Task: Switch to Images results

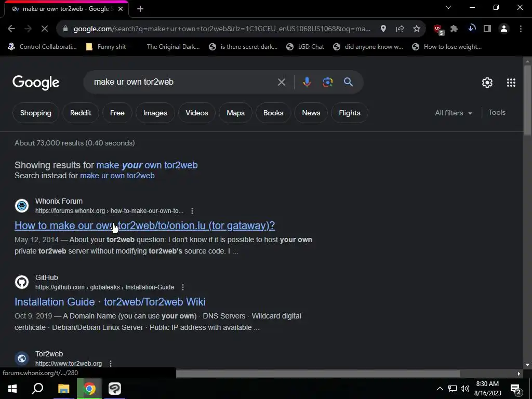Action: pos(155,113)
